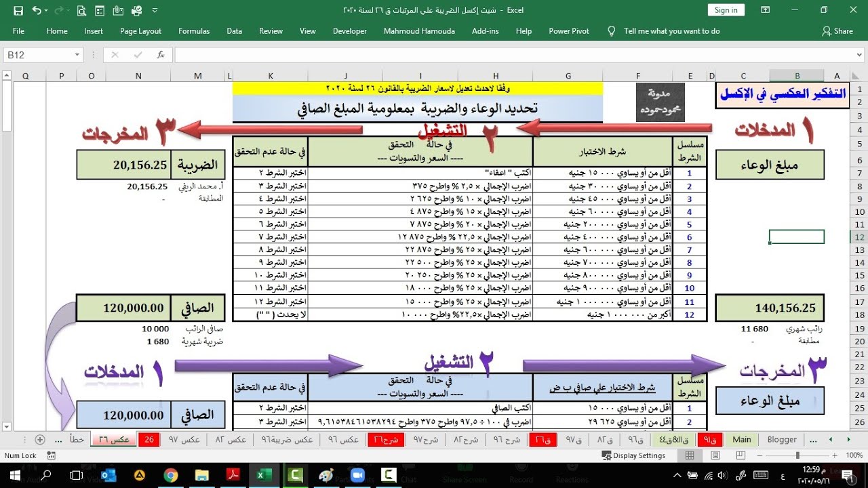The width and height of the screenshot is (868, 488).
Task: Click the Paint palette taskbar icon
Action: [325, 476]
